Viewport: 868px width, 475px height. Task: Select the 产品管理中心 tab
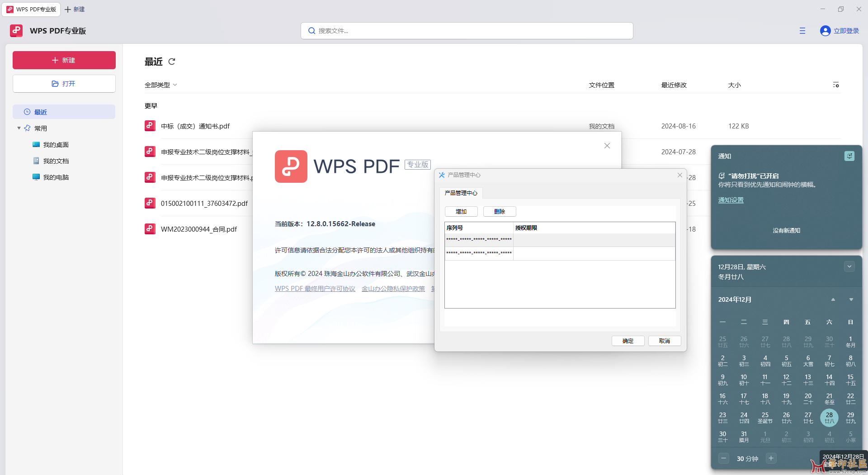point(461,193)
